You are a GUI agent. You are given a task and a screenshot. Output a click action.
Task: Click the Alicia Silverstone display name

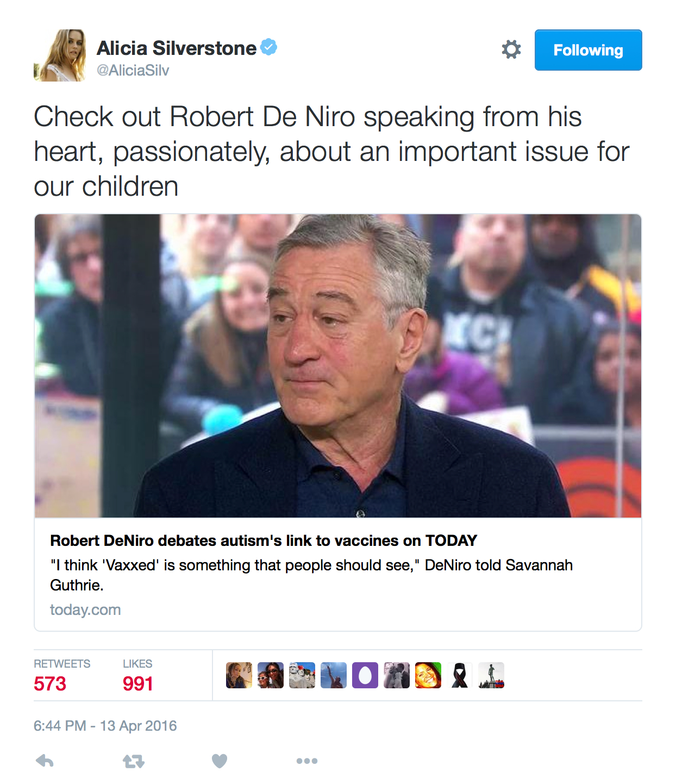tap(177, 48)
